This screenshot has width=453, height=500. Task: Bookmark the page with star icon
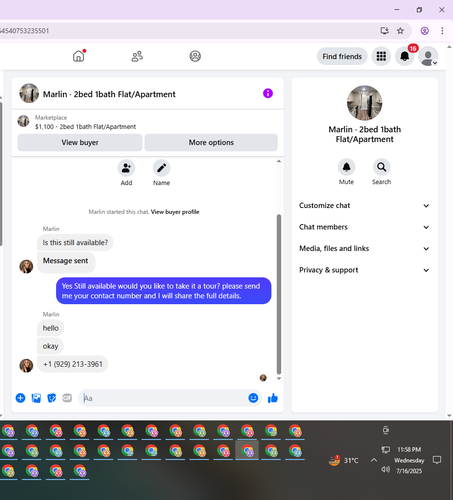pyautogui.click(x=400, y=31)
